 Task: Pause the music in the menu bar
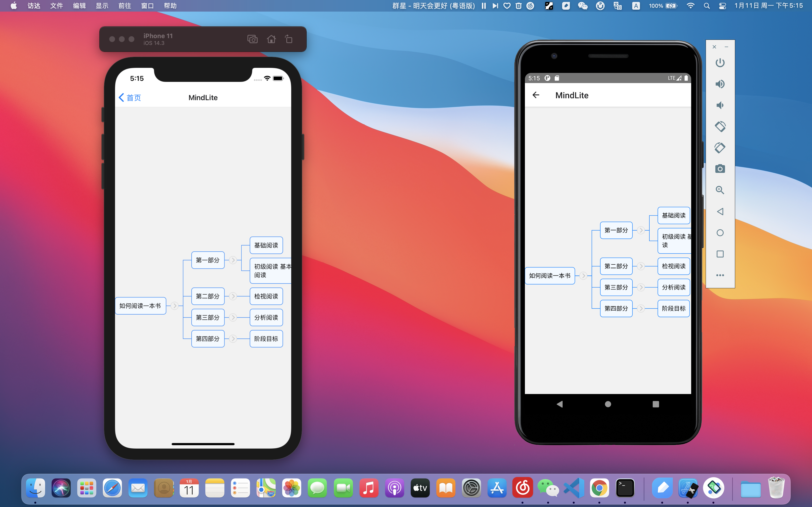coord(484,6)
